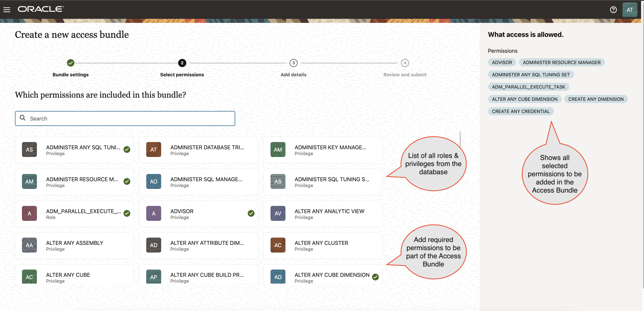The image size is (644, 311).
Task: Click the ALTER ANY CLUSTER tile icon
Action: 278,245
